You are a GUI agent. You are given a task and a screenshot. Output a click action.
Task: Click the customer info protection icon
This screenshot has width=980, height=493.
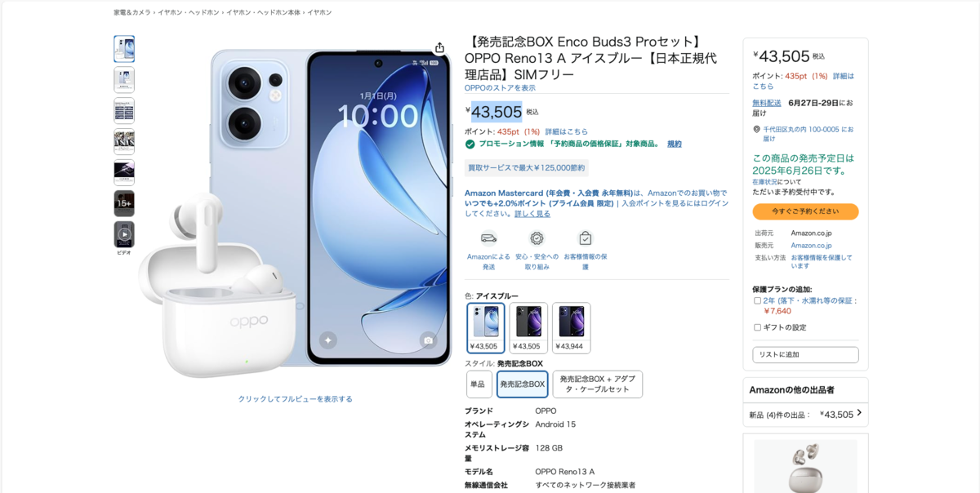[x=586, y=238]
